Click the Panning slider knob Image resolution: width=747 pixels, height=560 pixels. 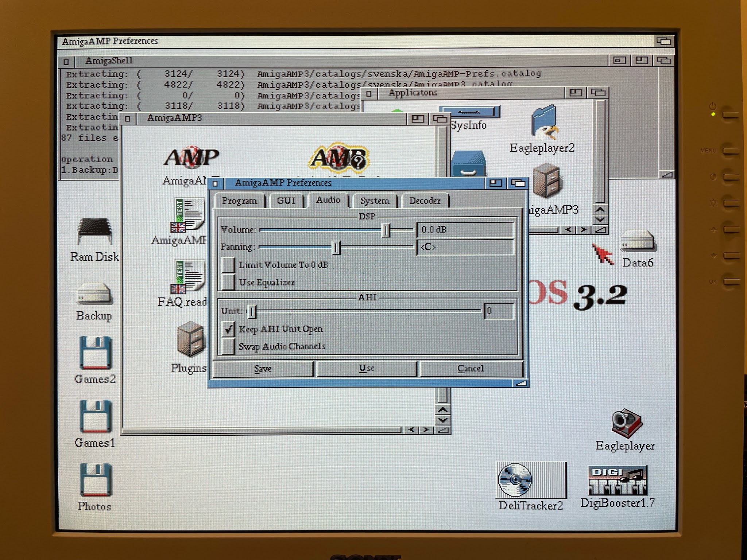336,247
